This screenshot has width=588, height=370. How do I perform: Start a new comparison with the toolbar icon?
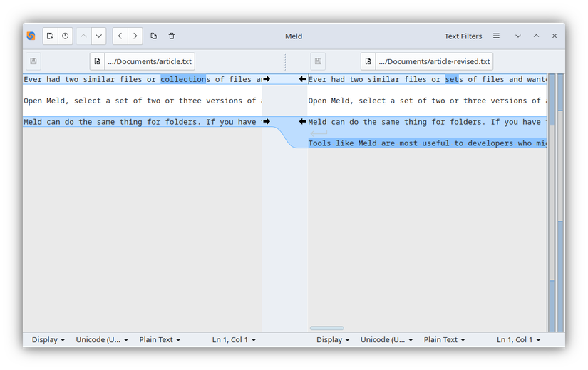coord(51,36)
